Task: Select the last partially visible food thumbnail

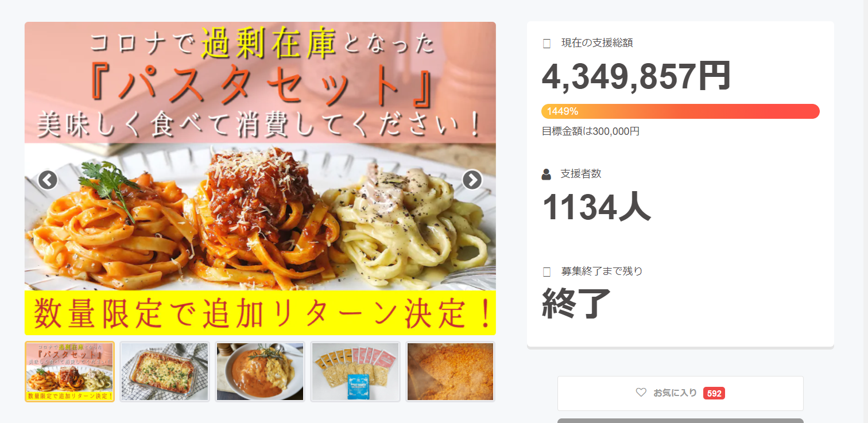Action: click(x=451, y=372)
